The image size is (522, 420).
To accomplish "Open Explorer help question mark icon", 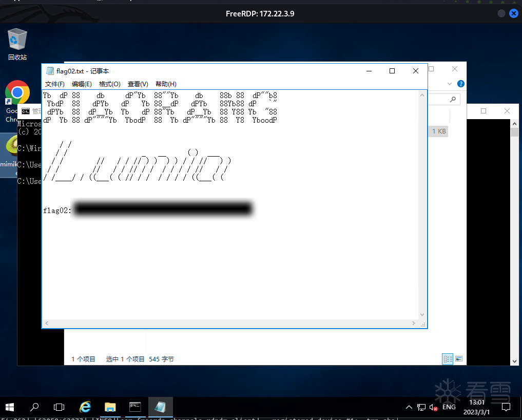I will pos(461,84).
